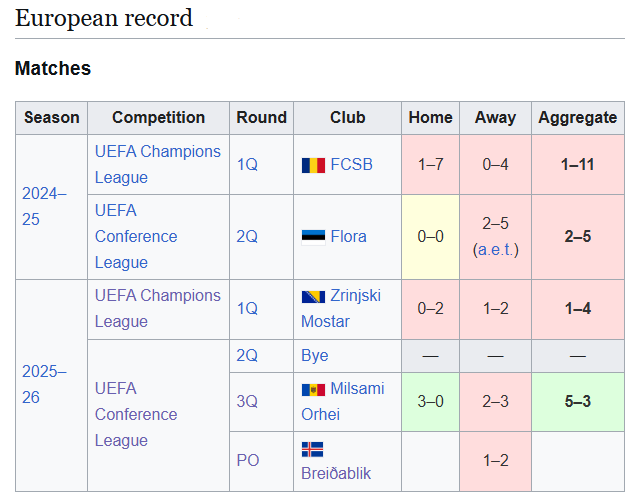The width and height of the screenshot is (635, 499).
Task: Click the Moldovan flag icon beside Milsami
Action: pyautogui.click(x=313, y=390)
